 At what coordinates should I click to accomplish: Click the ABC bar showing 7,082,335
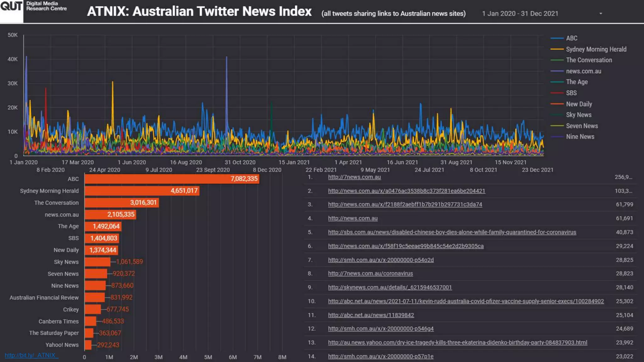tap(172, 179)
